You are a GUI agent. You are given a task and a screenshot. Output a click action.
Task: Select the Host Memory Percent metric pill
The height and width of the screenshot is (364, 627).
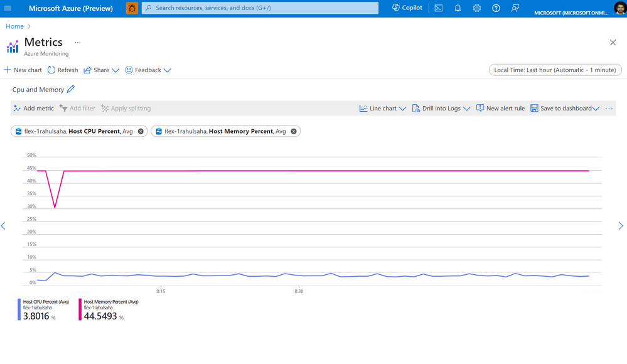tap(225, 131)
